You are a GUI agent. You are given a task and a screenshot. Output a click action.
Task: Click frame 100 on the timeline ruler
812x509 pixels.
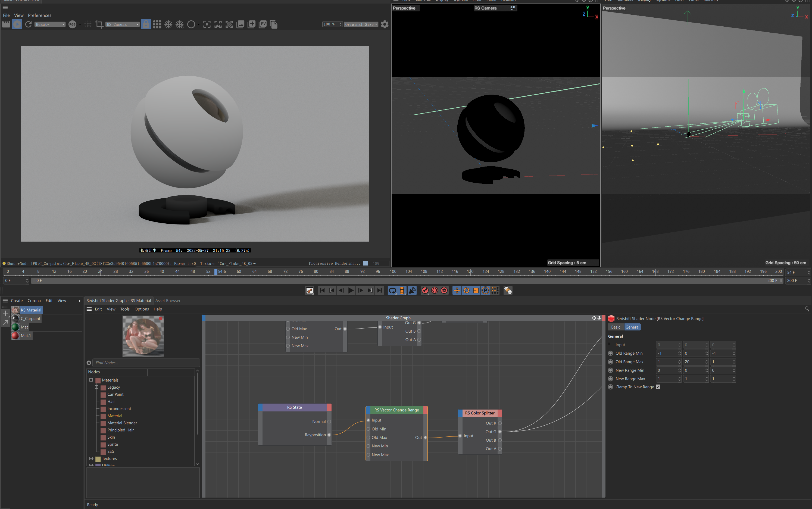[x=393, y=272]
